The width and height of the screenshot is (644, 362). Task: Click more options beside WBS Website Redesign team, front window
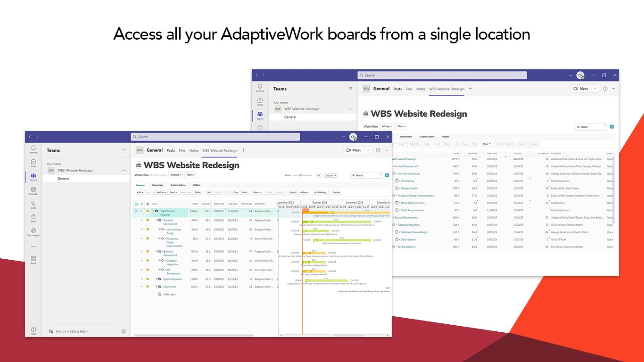124,171
